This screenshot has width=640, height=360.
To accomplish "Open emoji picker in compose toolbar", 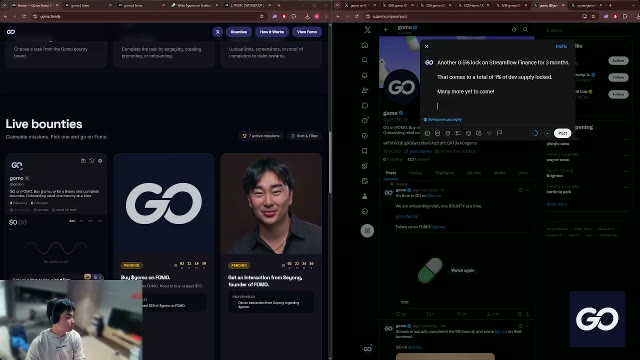I will pos(469,133).
